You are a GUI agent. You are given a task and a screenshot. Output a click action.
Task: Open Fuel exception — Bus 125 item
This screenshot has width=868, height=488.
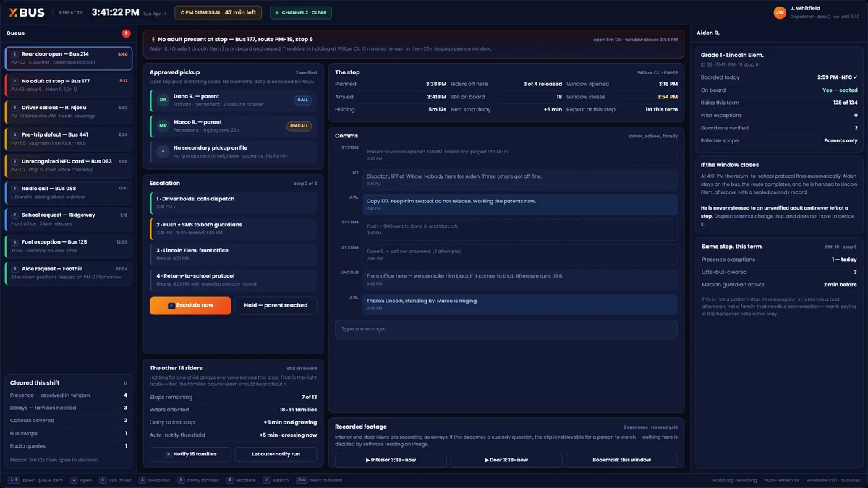[69, 246]
